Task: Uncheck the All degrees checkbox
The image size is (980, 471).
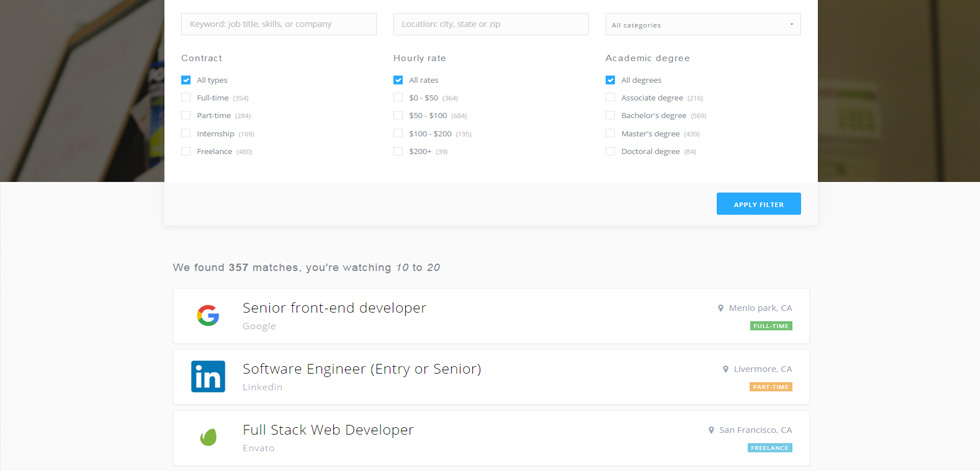Action: [x=610, y=80]
